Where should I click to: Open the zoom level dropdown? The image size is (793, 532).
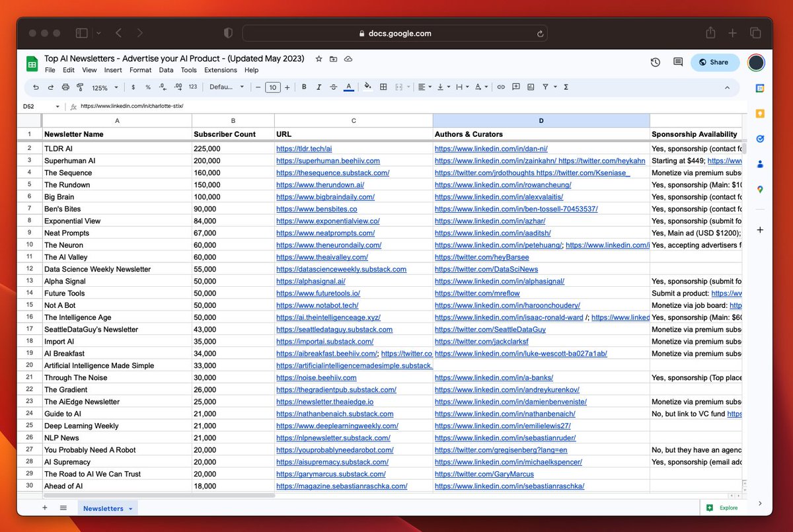(x=105, y=87)
